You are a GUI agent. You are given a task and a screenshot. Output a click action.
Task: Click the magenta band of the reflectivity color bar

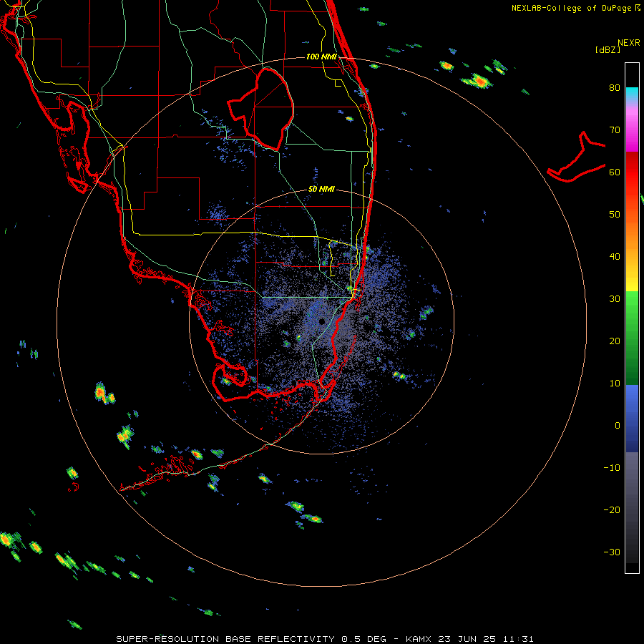(x=632, y=130)
